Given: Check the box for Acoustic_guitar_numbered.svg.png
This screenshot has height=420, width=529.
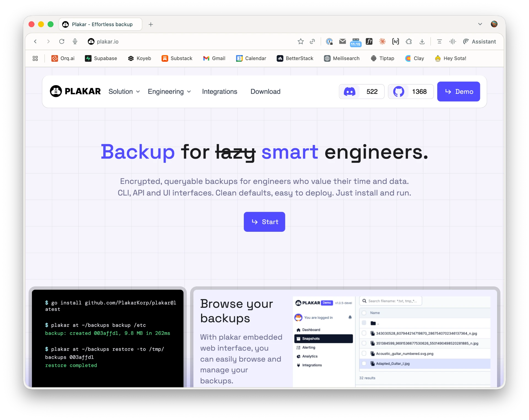Looking at the screenshot, I should [364, 353].
